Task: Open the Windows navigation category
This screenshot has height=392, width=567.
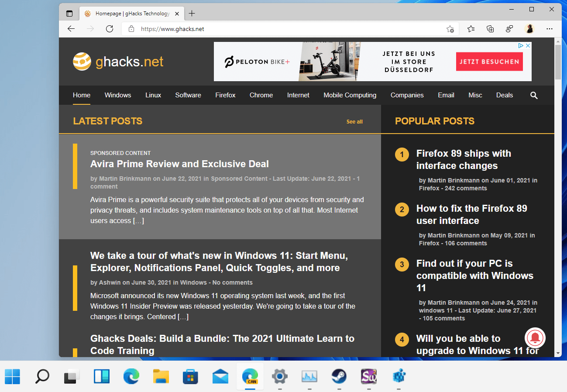Action: click(x=118, y=95)
